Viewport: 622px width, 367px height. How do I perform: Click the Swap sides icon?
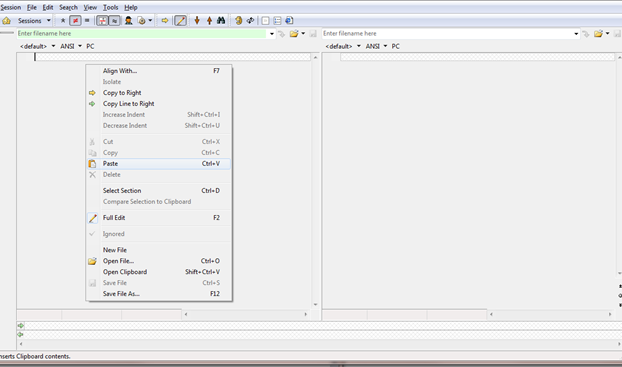(x=250, y=21)
